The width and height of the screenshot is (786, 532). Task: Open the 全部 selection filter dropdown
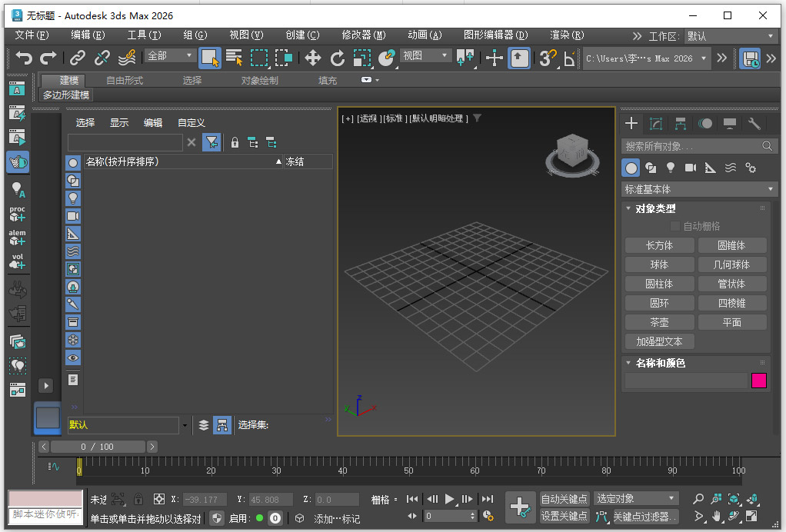click(169, 55)
